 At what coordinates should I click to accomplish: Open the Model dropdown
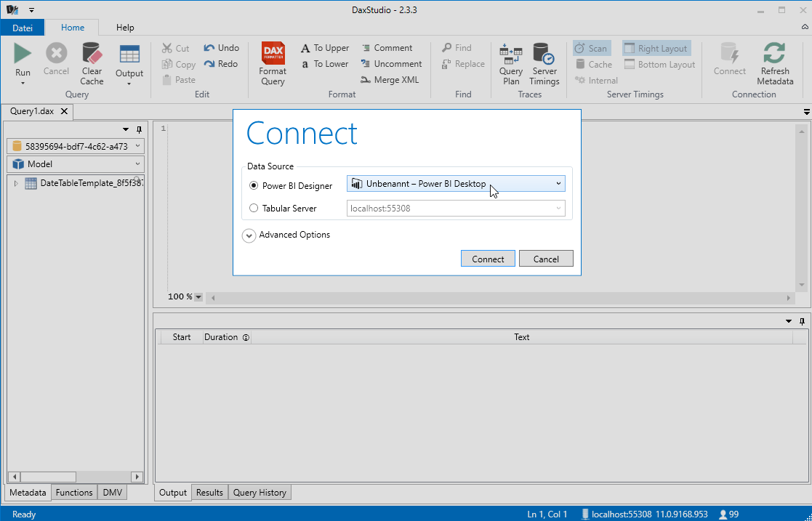76,164
